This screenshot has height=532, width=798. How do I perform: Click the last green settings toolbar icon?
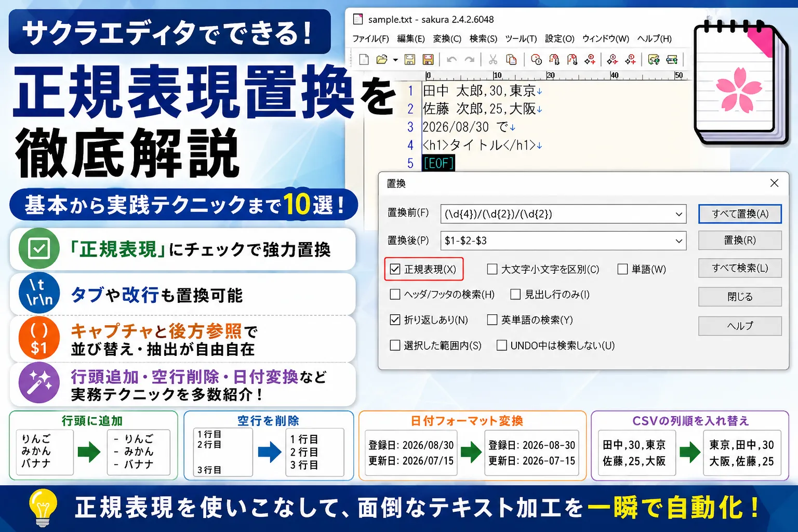(x=672, y=60)
